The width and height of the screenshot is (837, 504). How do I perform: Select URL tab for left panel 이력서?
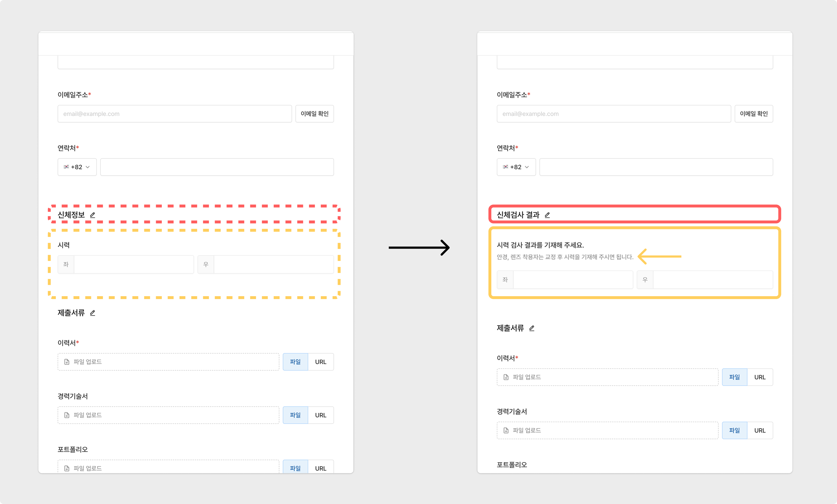320,362
